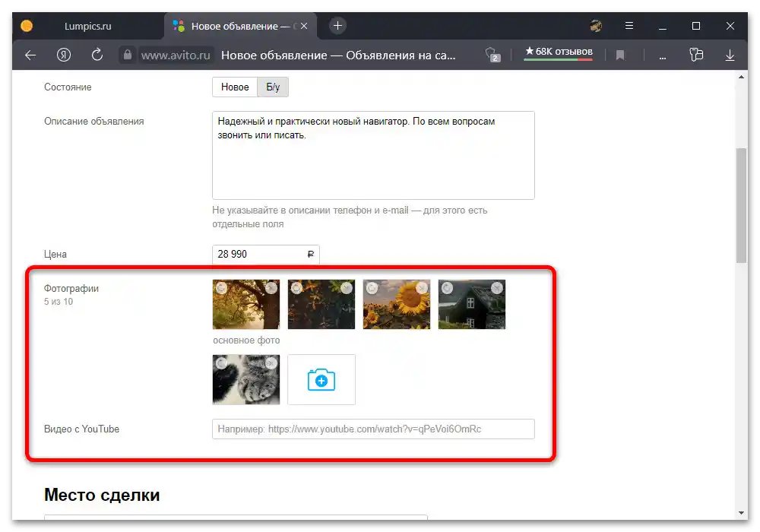Switch to the Новое объявление tab
This screenshot has width=760, height=532.
point(241,26)
